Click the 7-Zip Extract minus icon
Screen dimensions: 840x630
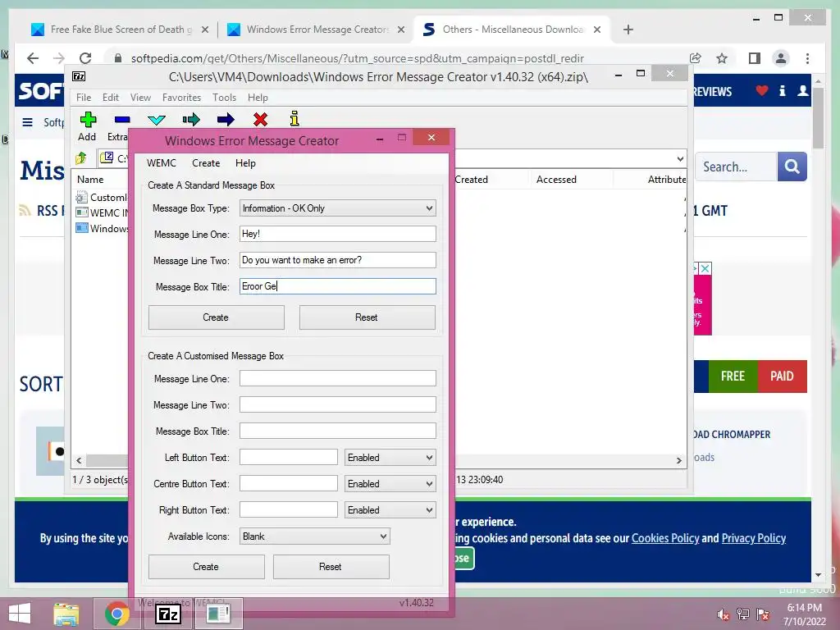122,120
